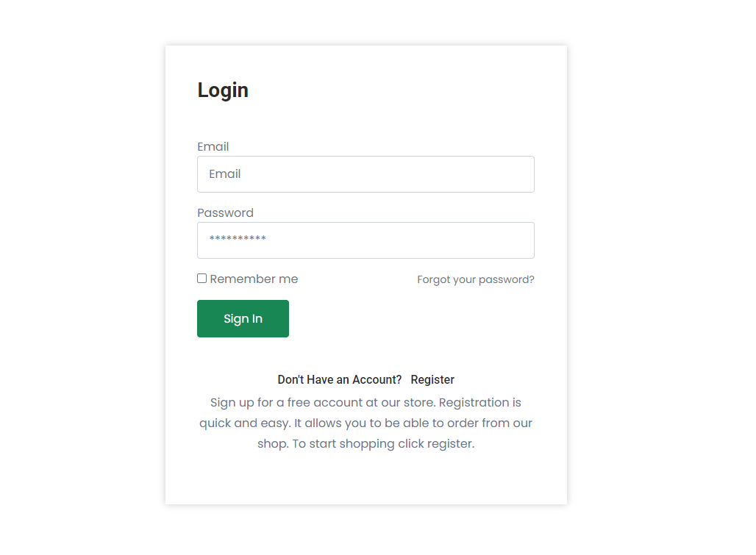Click the Email placeholder text
Viewport: 756px width, 555px height.
[x=224, y=174]
